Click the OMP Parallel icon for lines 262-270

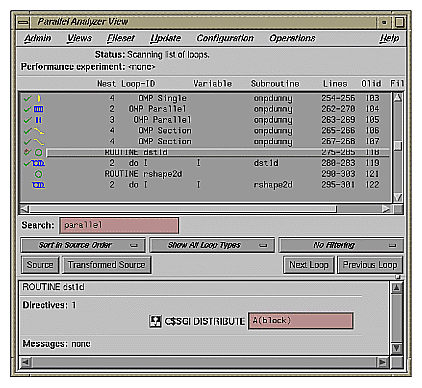[39, 109]
